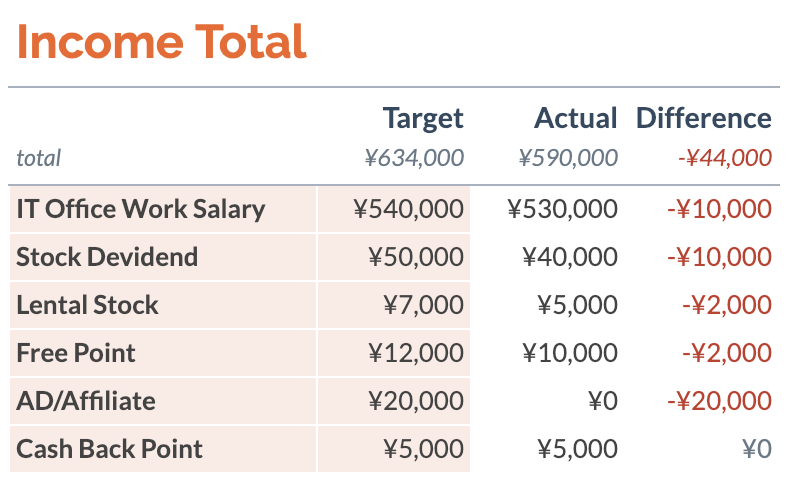Select the IT Office Work Salary cell
This screenshot has width=792, height=484.
tap(163, 209)
